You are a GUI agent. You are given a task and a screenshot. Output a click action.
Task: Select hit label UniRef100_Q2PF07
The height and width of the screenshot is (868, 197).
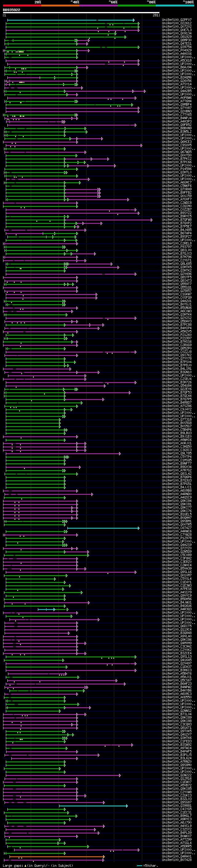pos(177,20)
